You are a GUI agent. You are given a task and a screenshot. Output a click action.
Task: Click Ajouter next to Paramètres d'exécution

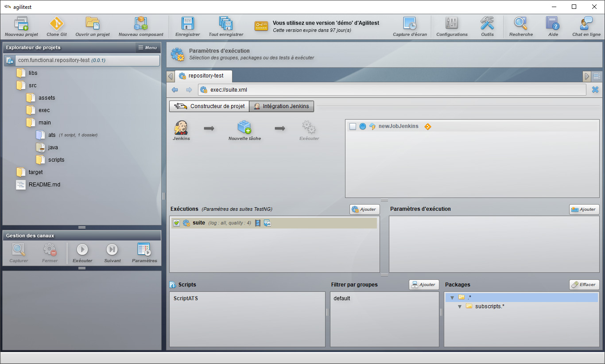584,209
